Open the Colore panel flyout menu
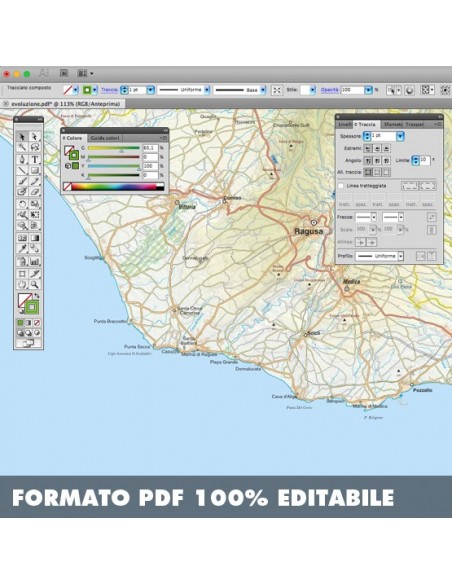Image resolution: width=452 pixels, height=584 pixels. coord(163,138)
